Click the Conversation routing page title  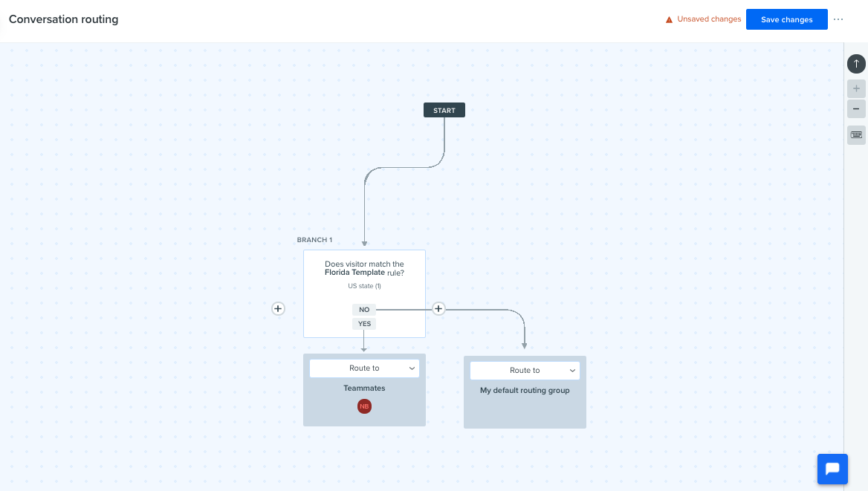click(64, 19)
